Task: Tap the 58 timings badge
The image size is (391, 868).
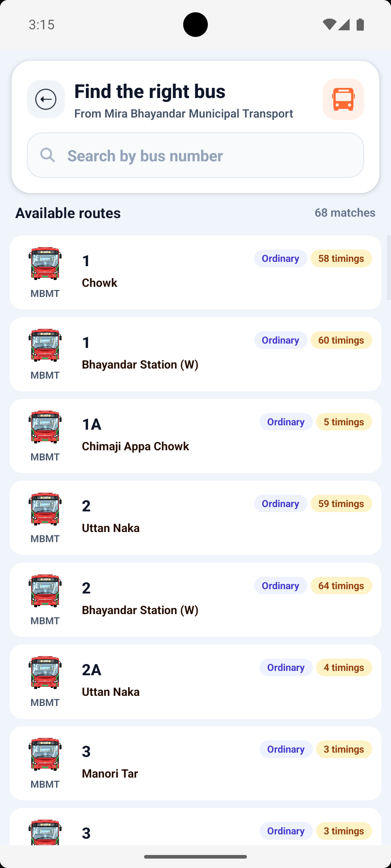Action: pos(341,258)
